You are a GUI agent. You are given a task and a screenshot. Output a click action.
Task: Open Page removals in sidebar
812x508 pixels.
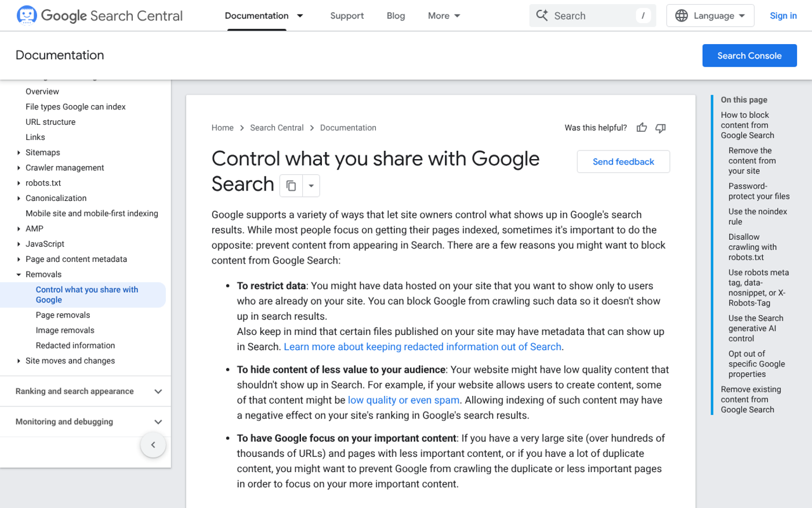pos(63,315)
